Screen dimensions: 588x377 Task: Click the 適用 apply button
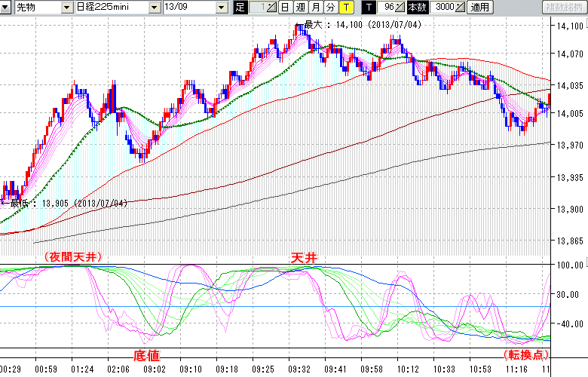[x=479, y=8]
